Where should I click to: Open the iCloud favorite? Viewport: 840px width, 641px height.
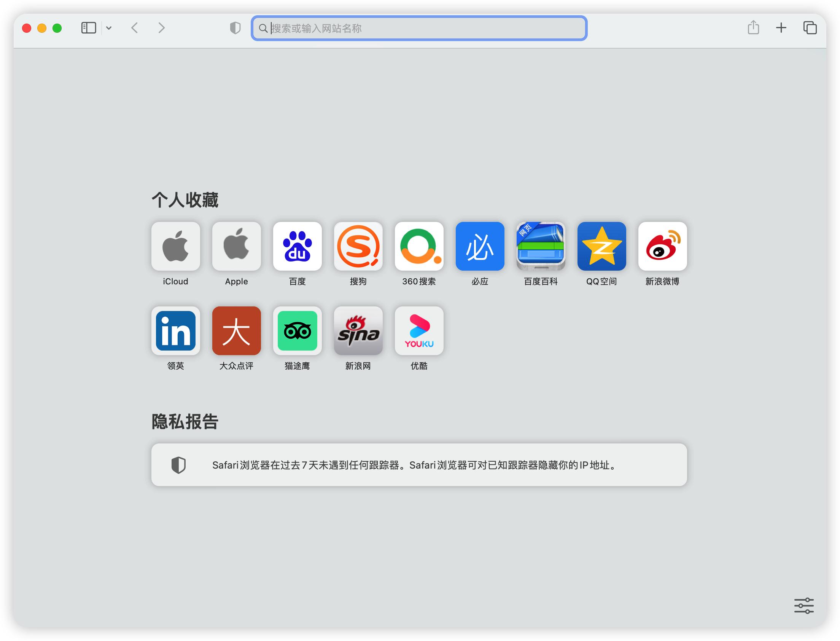[176, 247]
